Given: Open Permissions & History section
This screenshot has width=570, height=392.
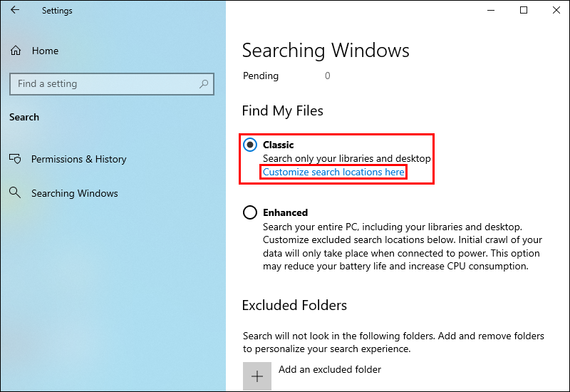Looking at the screenshot, I should click(78, 159).
